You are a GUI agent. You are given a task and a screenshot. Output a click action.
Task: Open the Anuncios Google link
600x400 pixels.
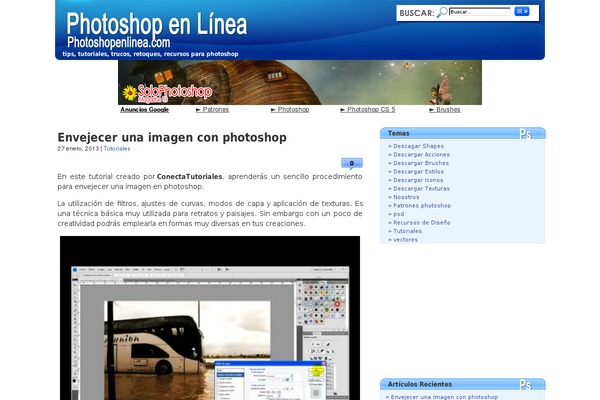click(x=145, y=110)
